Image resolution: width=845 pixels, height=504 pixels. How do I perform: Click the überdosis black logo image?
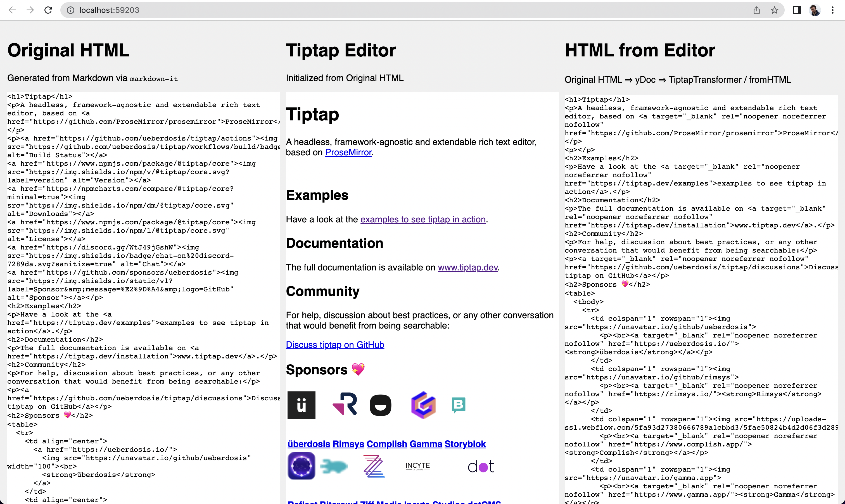click(301, 405)
